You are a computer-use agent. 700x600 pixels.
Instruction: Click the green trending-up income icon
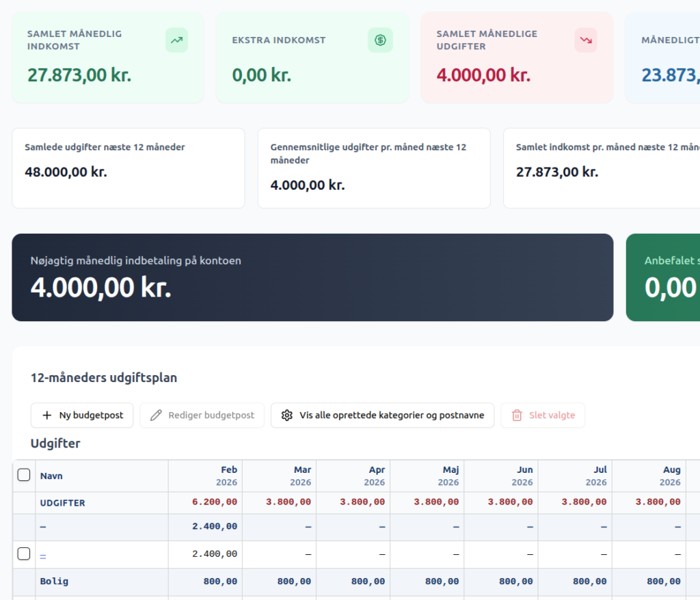pos(177,40)
